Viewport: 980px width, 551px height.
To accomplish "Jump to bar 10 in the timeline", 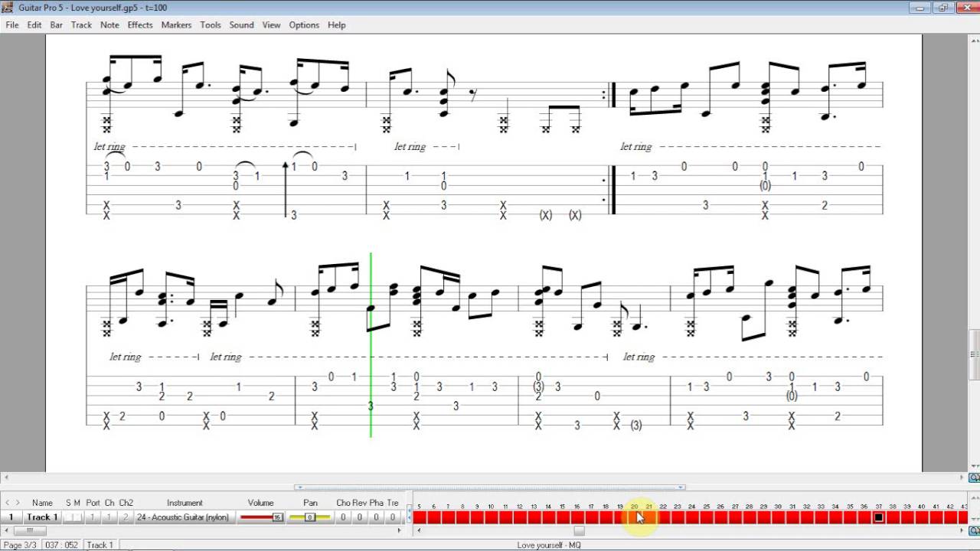I will coord(491,517).
